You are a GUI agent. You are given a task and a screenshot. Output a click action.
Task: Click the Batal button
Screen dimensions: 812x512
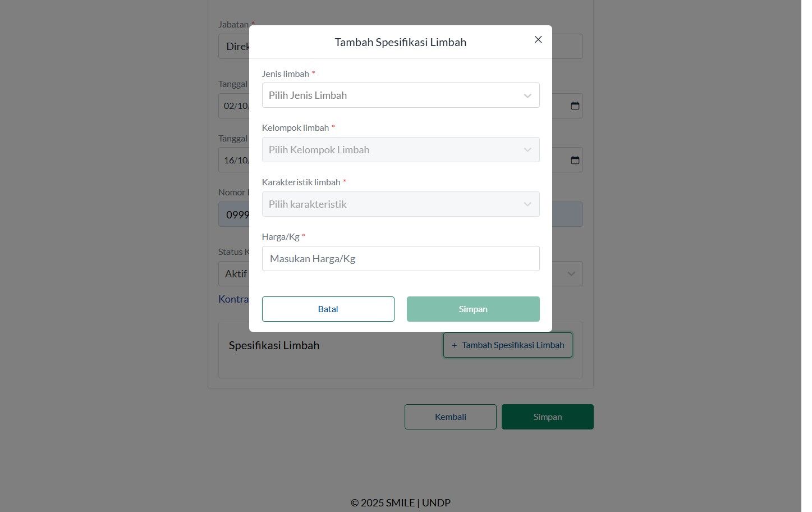[x=328, y=309]
